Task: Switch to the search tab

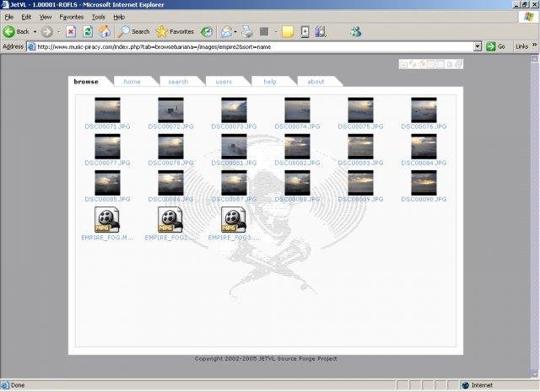Action: (x=178, y=82)
